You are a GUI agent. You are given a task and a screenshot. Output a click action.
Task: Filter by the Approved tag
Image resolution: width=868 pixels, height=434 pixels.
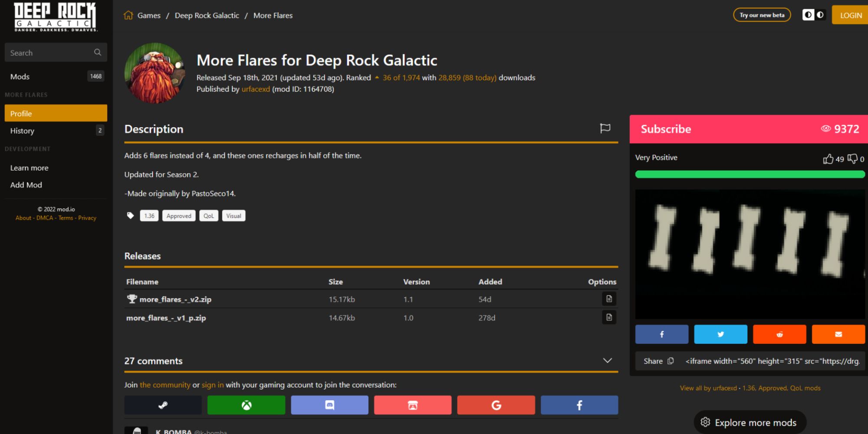(179, 216)
